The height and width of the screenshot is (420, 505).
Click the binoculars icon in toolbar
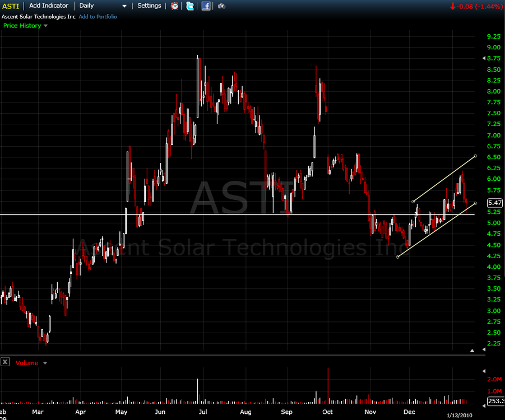221,6
